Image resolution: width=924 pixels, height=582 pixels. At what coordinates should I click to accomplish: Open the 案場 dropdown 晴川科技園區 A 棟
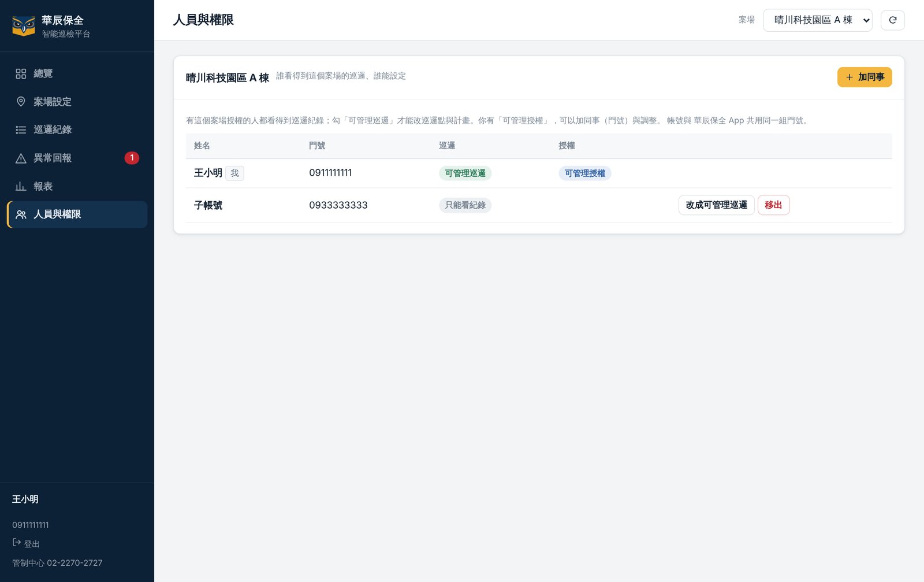[x=817, y=20]
